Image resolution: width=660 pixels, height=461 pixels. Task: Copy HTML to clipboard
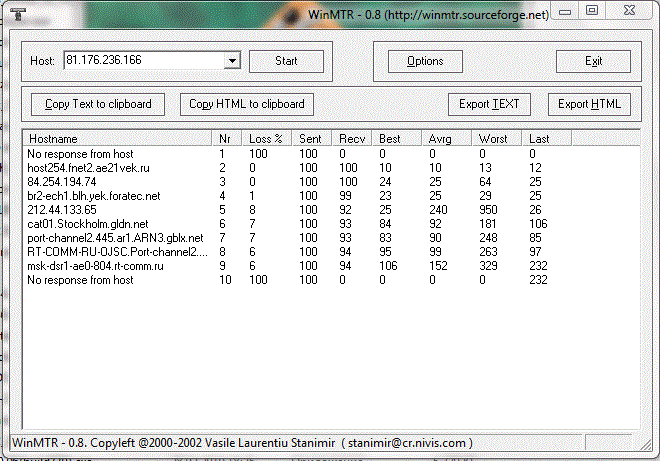[x=247, y=104]
